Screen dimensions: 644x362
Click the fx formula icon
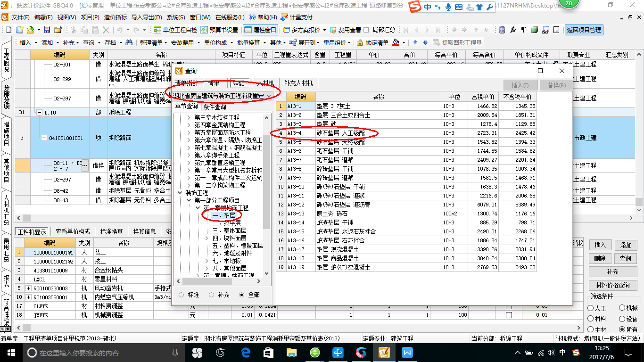tap(513, 30)
